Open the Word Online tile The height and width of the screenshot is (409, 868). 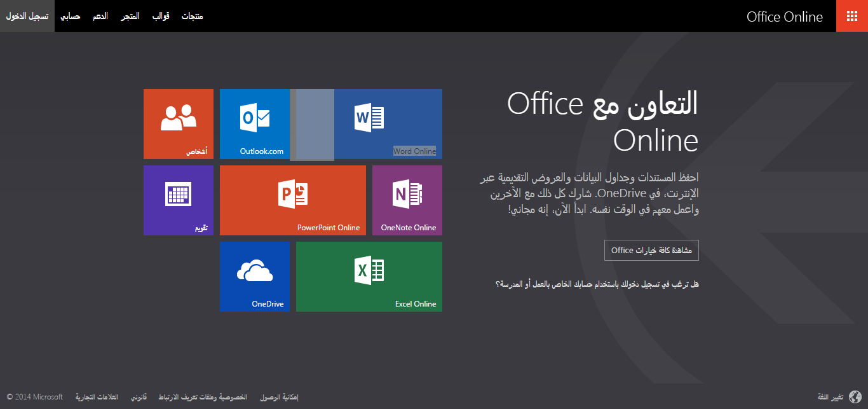click(388, 124)
